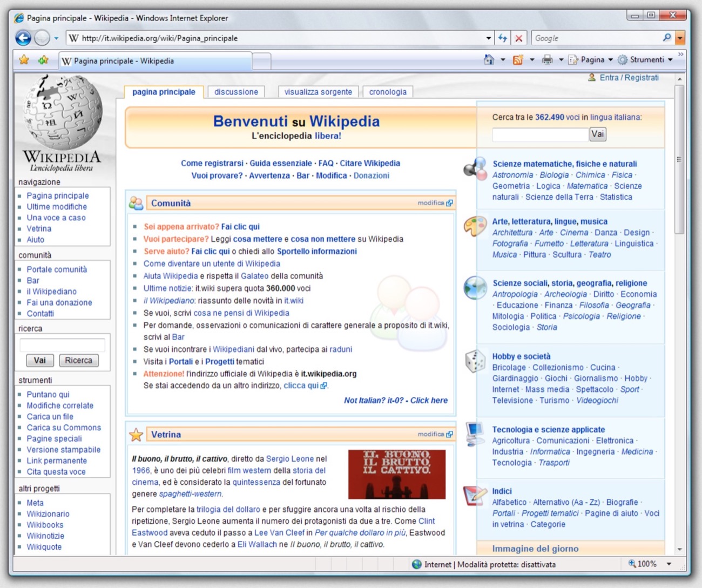
Task: Click the magnifier zoom icon in the status bar
Action: pos(632,564)
